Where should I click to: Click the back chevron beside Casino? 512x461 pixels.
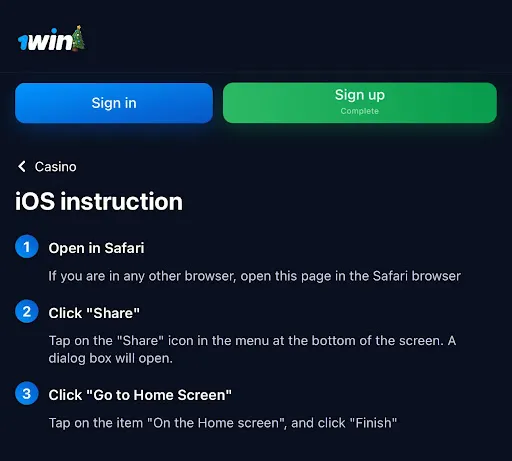22,166
